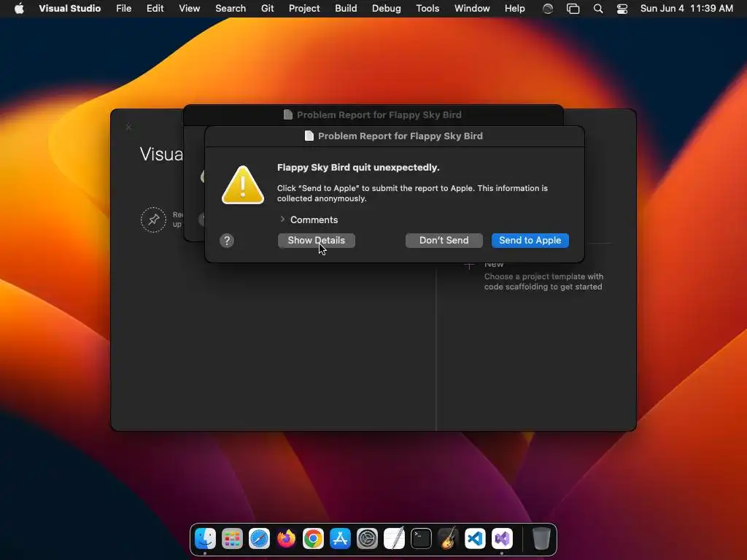Open Control Center in menu bar
The height and width of the screenshot is (560, 747).
pyautogui.click(x=622, y=9)
